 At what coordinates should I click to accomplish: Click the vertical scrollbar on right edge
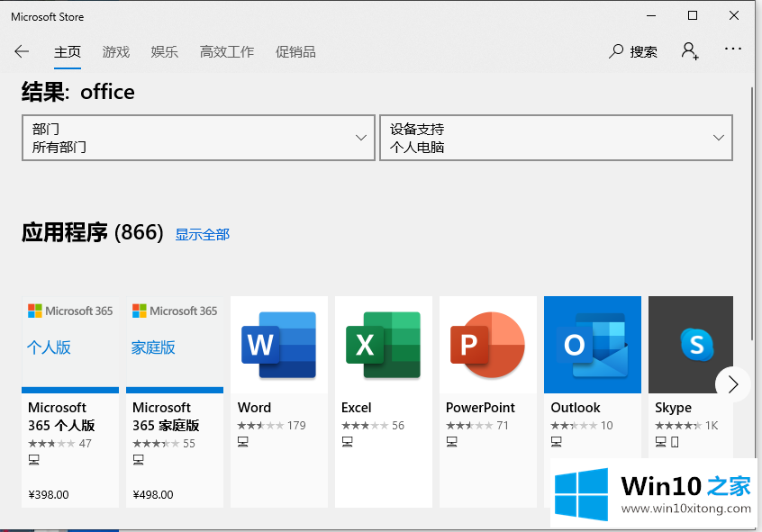(x=754, y=213)
